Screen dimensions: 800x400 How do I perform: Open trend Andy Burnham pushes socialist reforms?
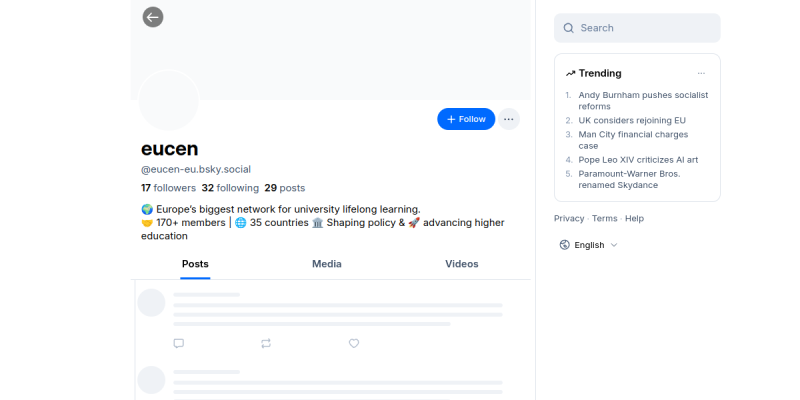tap(643, 101)
